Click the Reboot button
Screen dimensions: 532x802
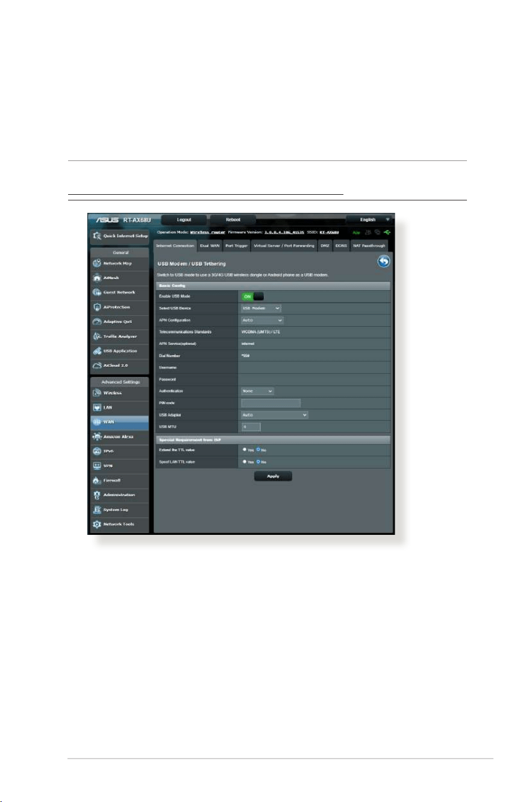click(x=233, y=219)
